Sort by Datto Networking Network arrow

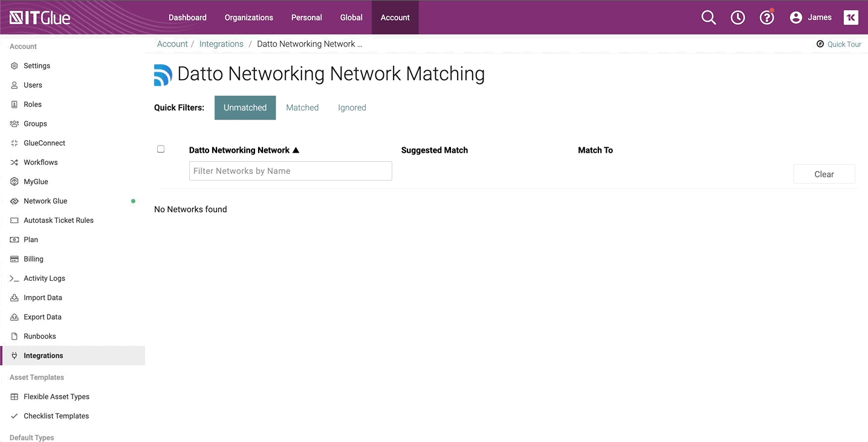click(296, 150)
